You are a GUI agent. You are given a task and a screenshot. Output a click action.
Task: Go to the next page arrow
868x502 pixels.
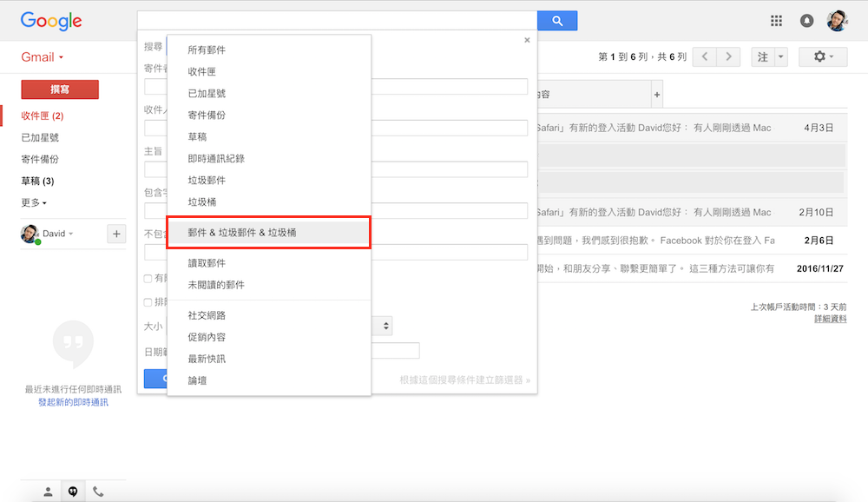pyautogui.click(x=729, y=56)
